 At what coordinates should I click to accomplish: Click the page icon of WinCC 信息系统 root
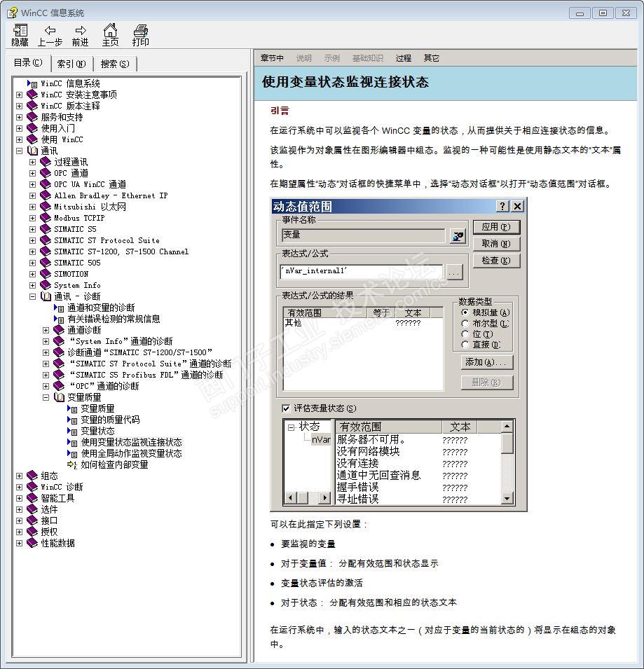coord(32,83)
